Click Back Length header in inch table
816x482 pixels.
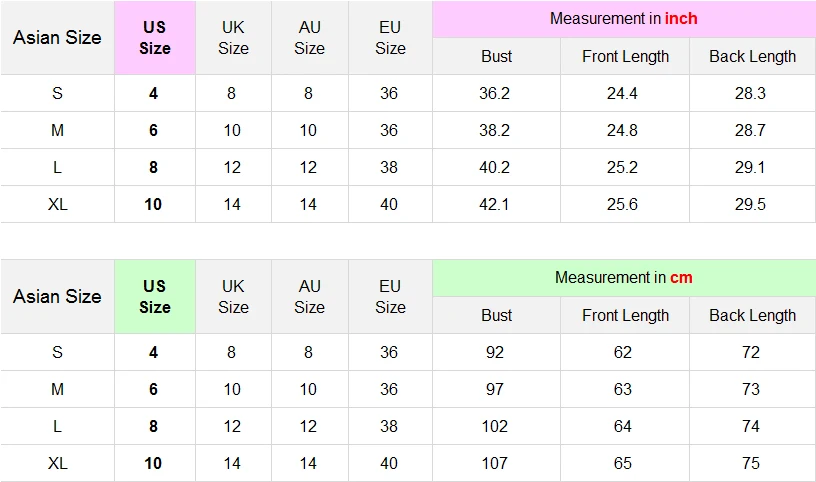click(x=753, y=56)
